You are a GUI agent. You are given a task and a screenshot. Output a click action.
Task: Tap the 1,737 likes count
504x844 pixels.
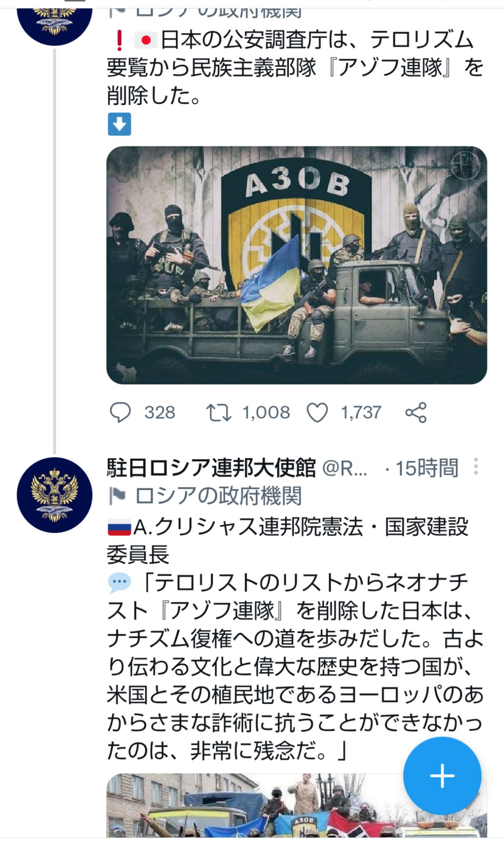tap(361, 413)
